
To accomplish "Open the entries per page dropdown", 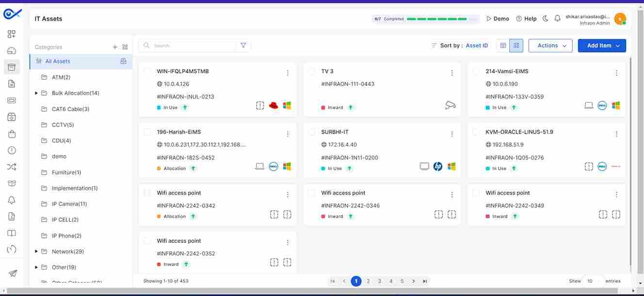I will [593, 281].
